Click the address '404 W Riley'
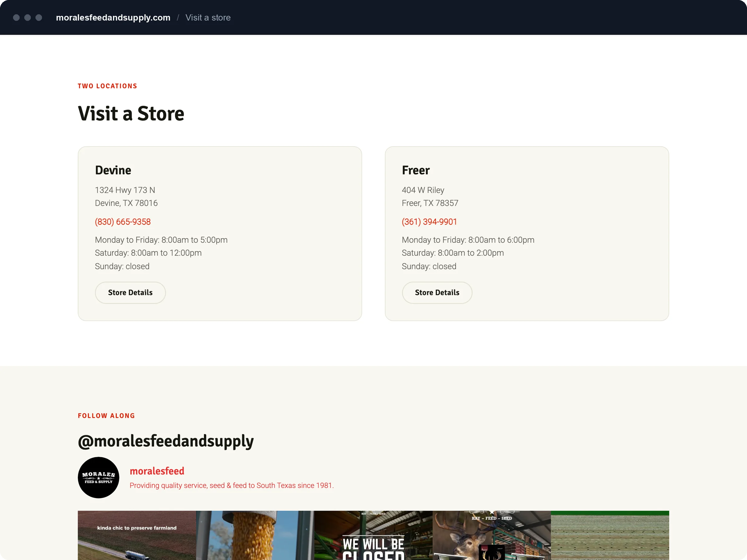This screenshot has width=747, height=560. point(423,190)
